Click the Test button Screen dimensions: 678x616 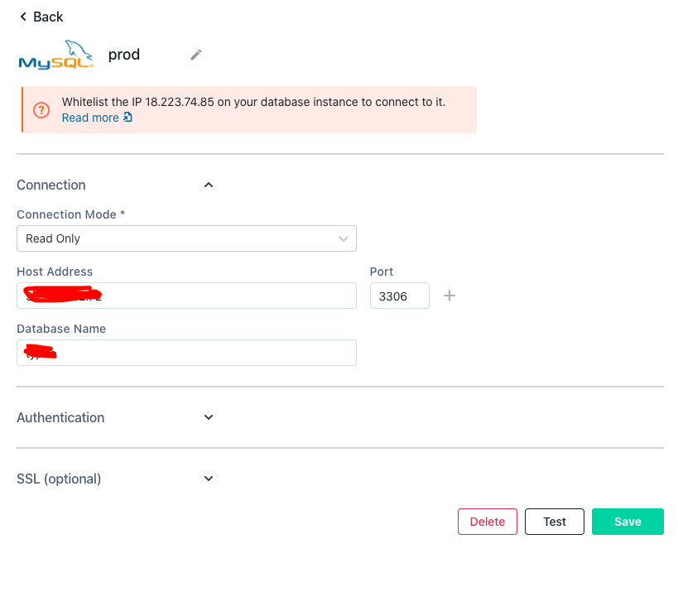555,522
